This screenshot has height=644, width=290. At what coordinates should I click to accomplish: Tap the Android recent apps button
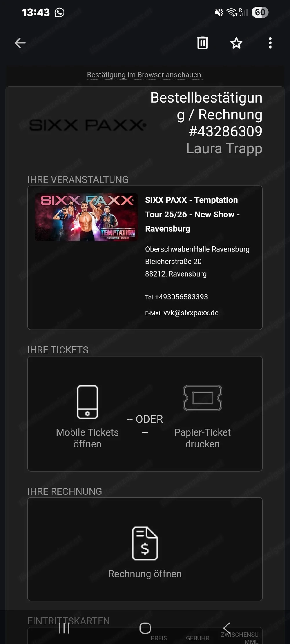(64, 628)
